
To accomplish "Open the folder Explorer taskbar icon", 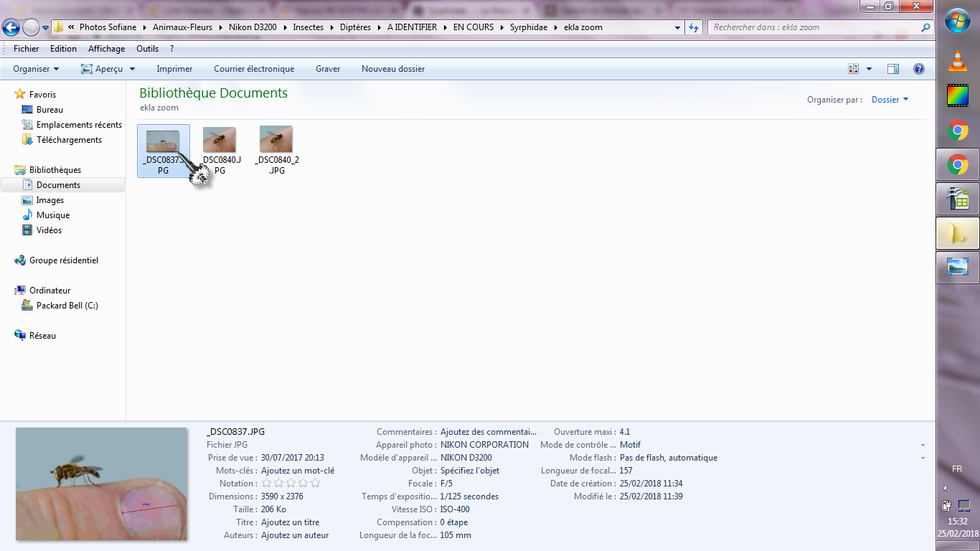I will pos(958,232).
